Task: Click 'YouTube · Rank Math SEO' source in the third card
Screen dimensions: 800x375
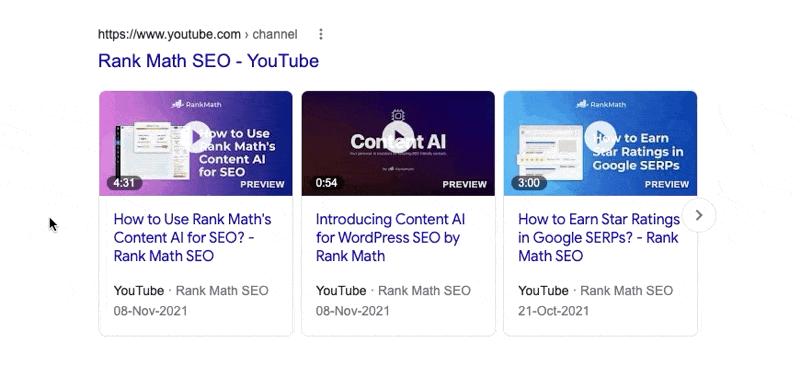Action: (595, 291)
